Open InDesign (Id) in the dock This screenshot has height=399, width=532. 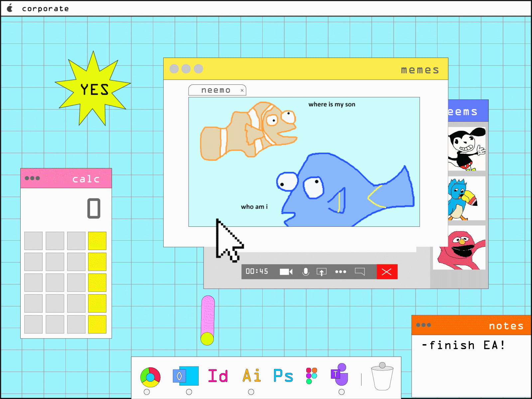218,376
